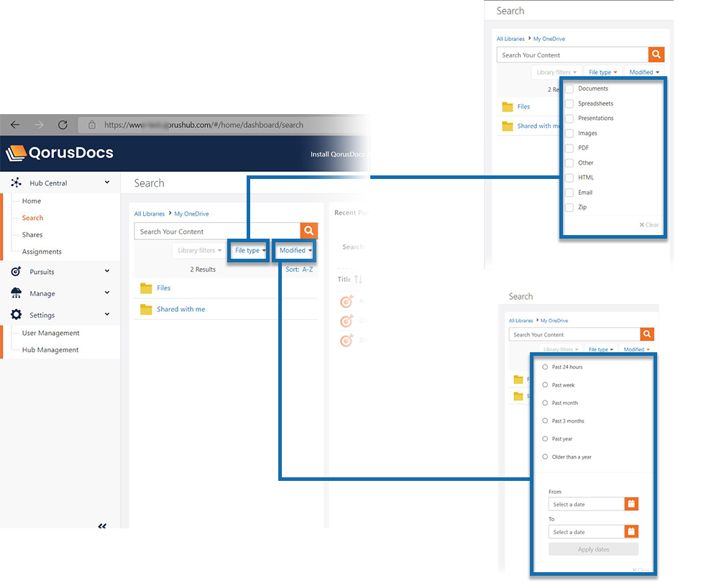The width and height of the screenshot is (719, 588).
Task: Toggle File type dropdown in top-right inset
Action: (x=603, y=73)
